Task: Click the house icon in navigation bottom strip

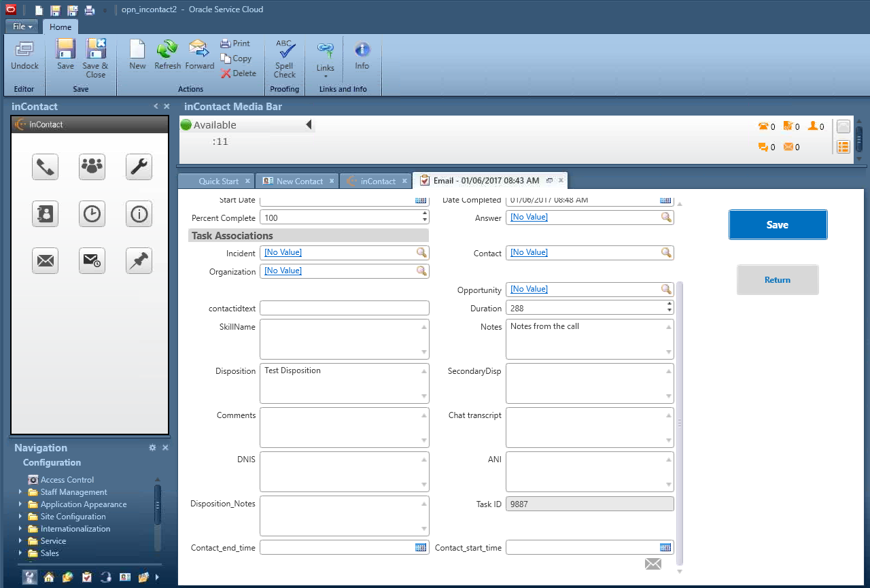Action: 49,577
